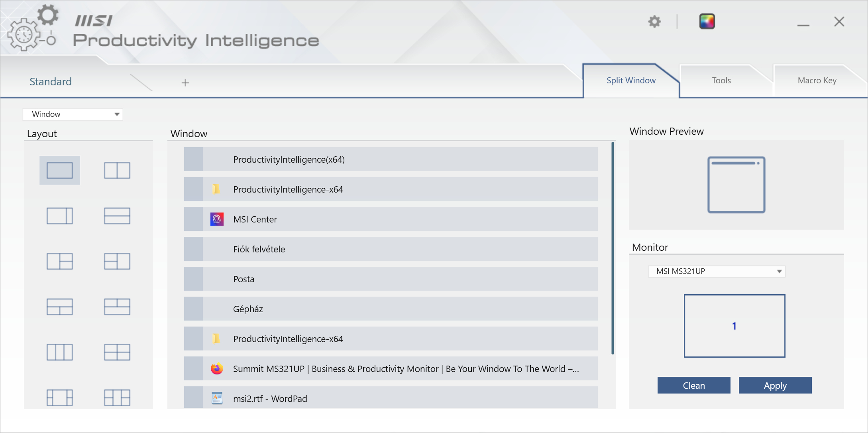
Task: Open the colorful True Color app icon
Action: click(707, 22)
